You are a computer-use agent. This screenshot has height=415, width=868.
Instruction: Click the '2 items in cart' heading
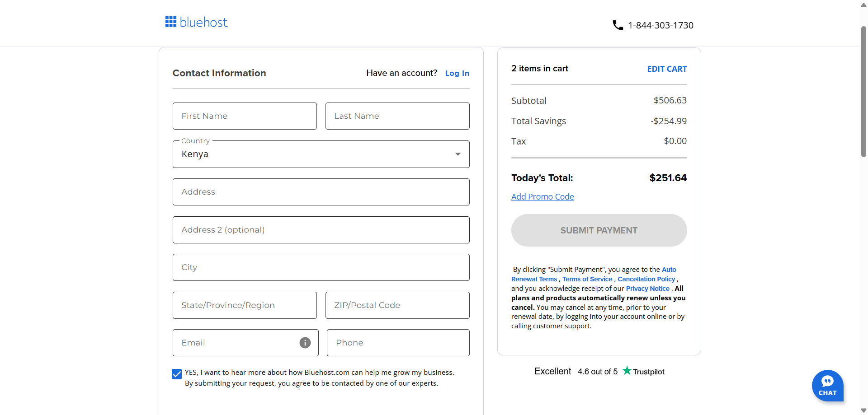[540, 68]
